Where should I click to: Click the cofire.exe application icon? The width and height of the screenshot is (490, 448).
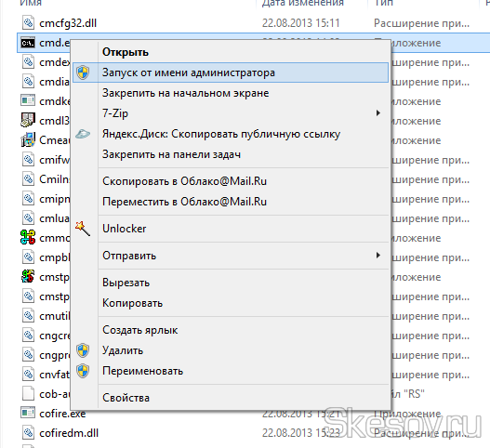28,414
